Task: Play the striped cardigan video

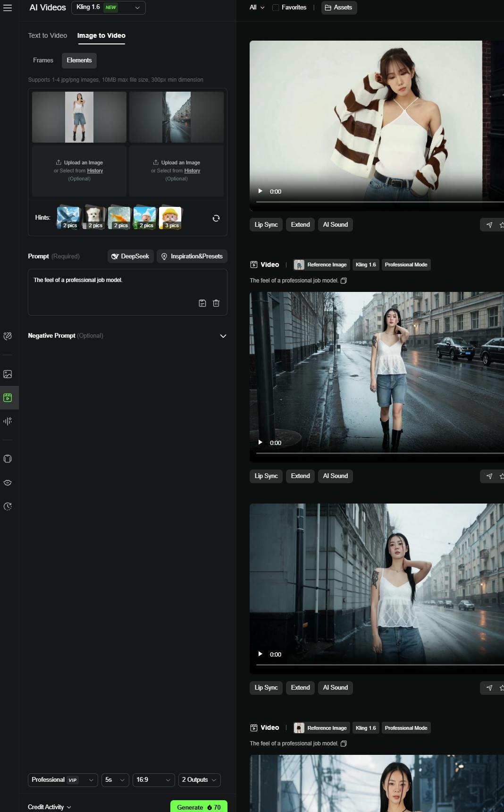Action: pyautogui.click(x=260, y=191)
